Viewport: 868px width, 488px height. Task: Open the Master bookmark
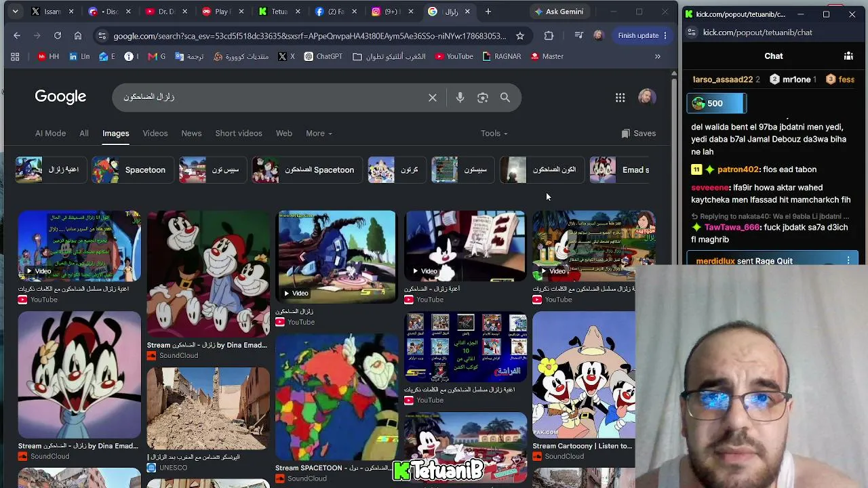(547, 56)
